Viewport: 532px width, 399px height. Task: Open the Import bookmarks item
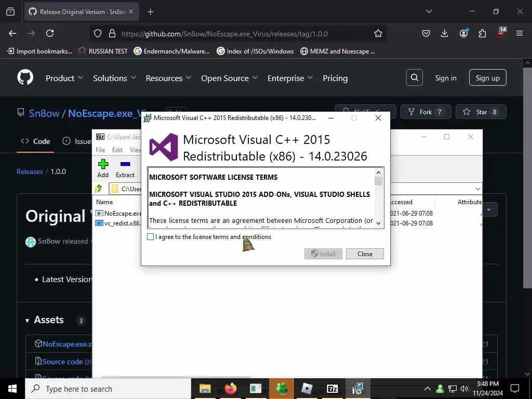pyautogui.click(x=39, y=51)
